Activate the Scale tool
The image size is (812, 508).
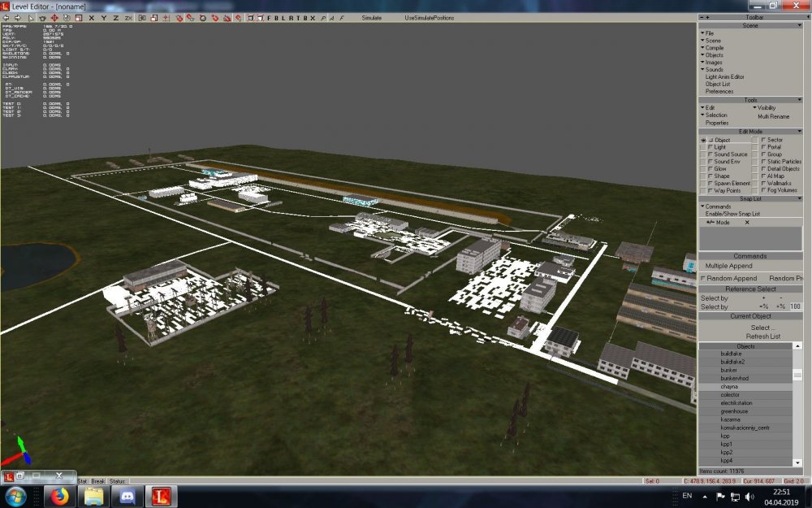coord(78,18)
